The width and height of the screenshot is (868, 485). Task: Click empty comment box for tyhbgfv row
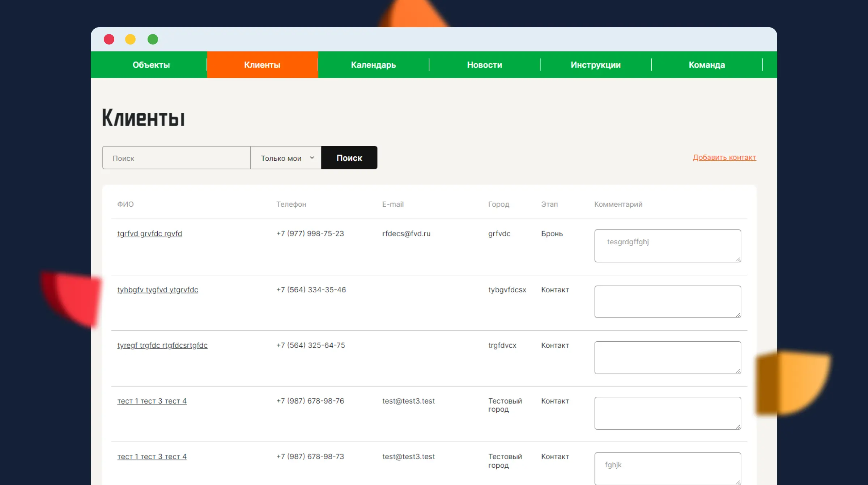click(x=667, y=302)
